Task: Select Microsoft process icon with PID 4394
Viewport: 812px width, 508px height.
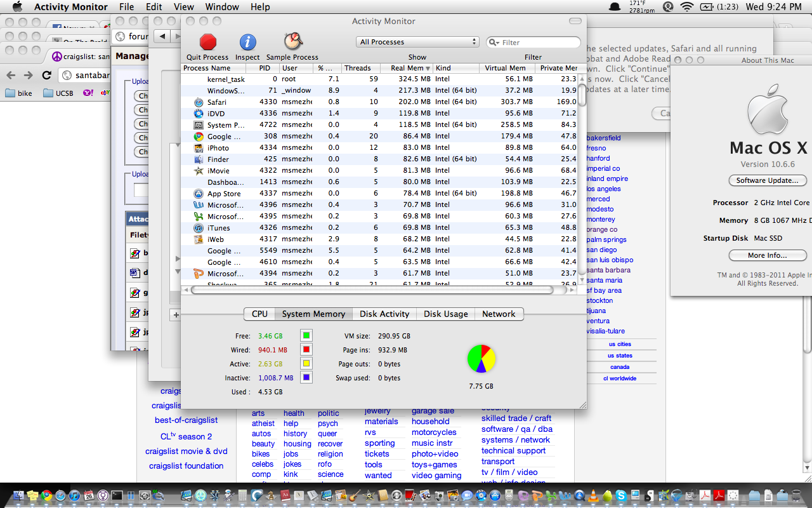Action: point(199,274)
